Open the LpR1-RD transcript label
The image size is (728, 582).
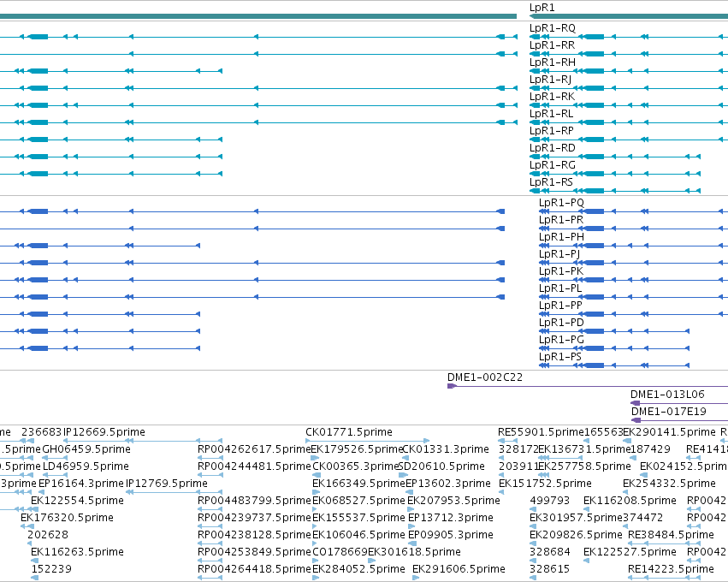[553, 149]
